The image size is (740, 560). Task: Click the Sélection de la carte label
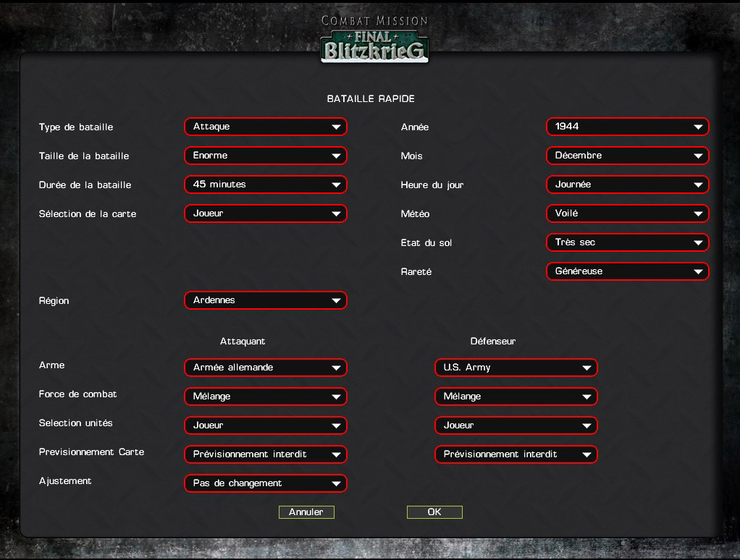88,214
